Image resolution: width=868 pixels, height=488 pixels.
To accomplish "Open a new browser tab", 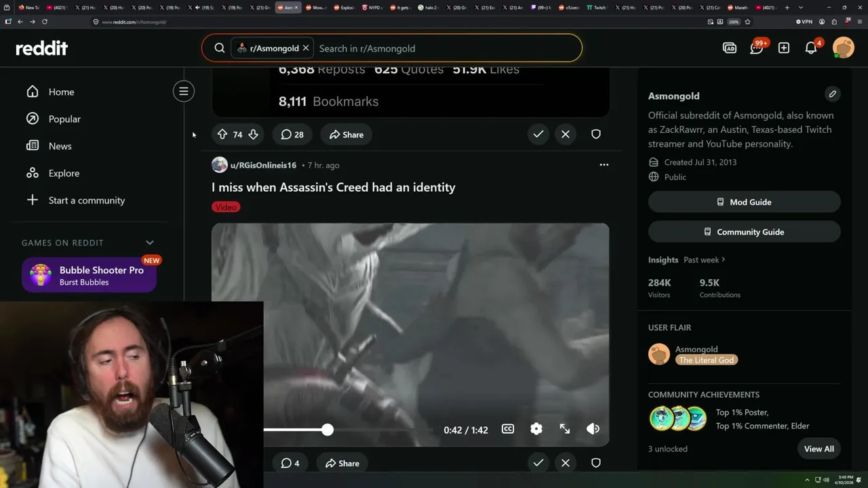I will (787, 7).
